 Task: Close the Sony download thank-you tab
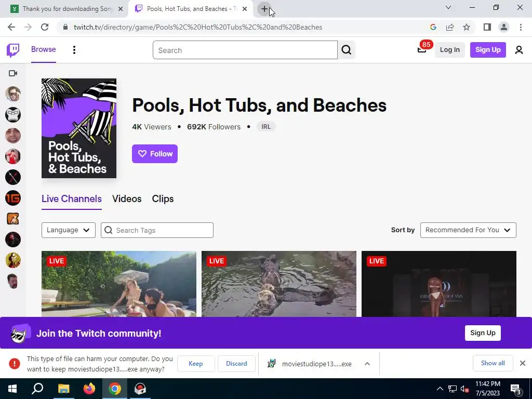coord(121,9)
